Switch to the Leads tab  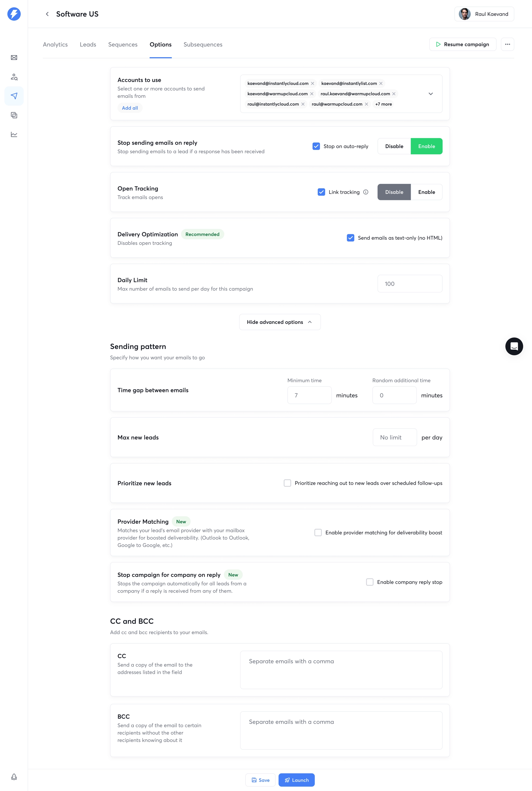point(88,44)
